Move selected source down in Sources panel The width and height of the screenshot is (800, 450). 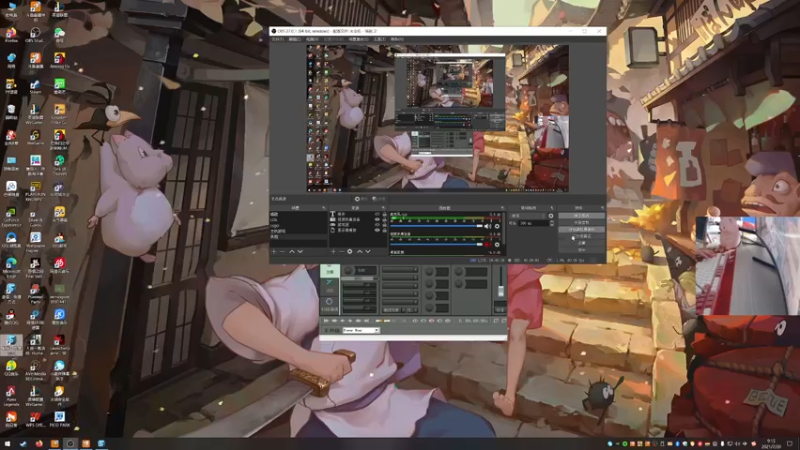pyautogui.click(x=368, y=252)
